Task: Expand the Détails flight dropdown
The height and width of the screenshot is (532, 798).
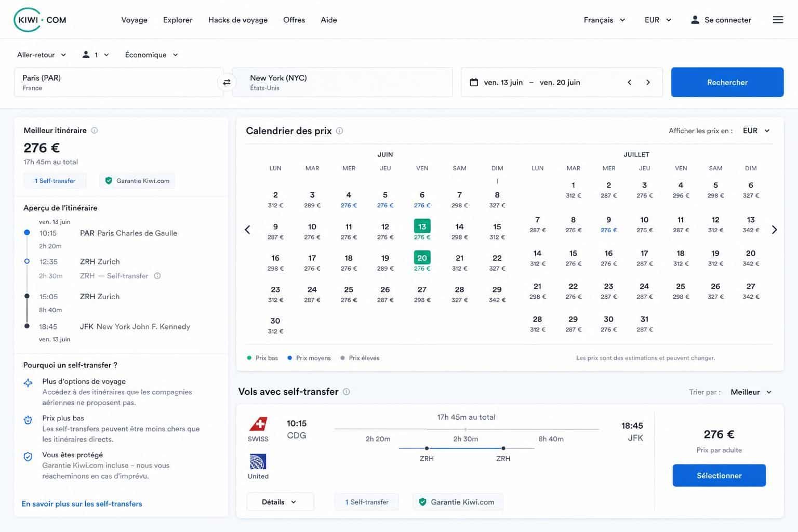Action: [x=280, y=502]
